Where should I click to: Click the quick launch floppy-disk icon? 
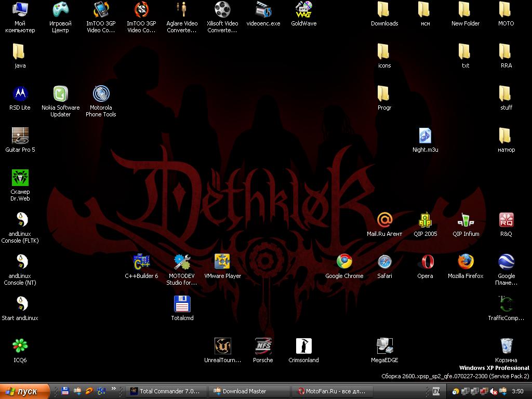point(65,391)
